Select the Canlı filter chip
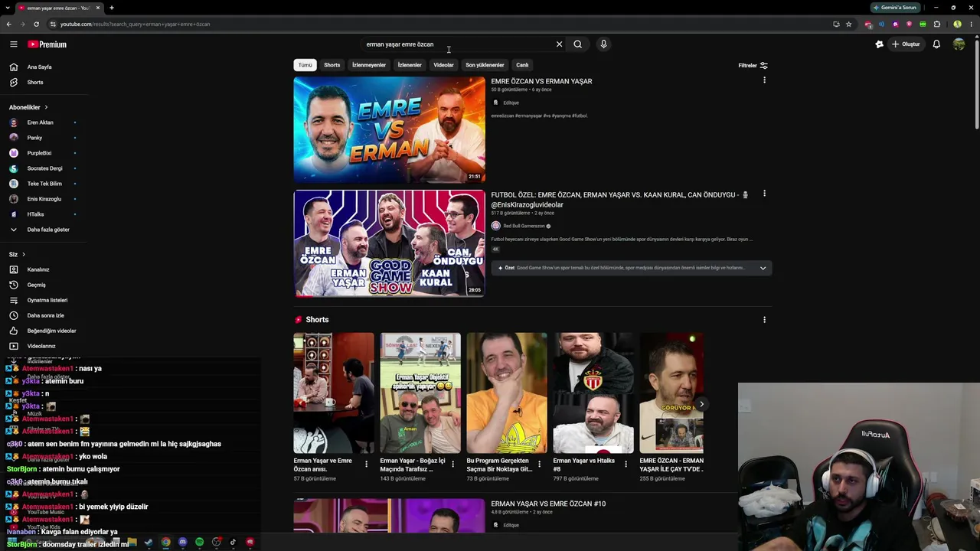This screenshot has height=551, width=980. 522,65
